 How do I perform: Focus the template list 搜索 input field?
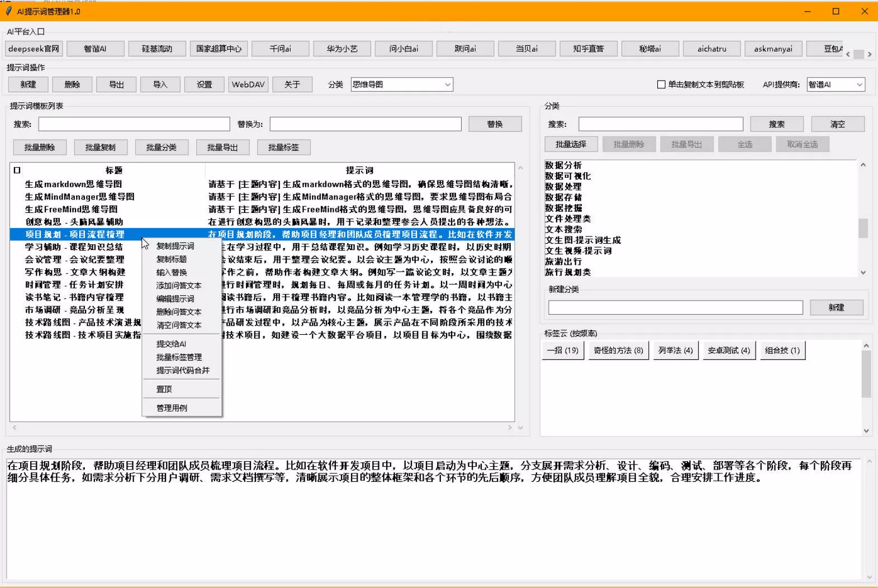[x=134, y=124]
